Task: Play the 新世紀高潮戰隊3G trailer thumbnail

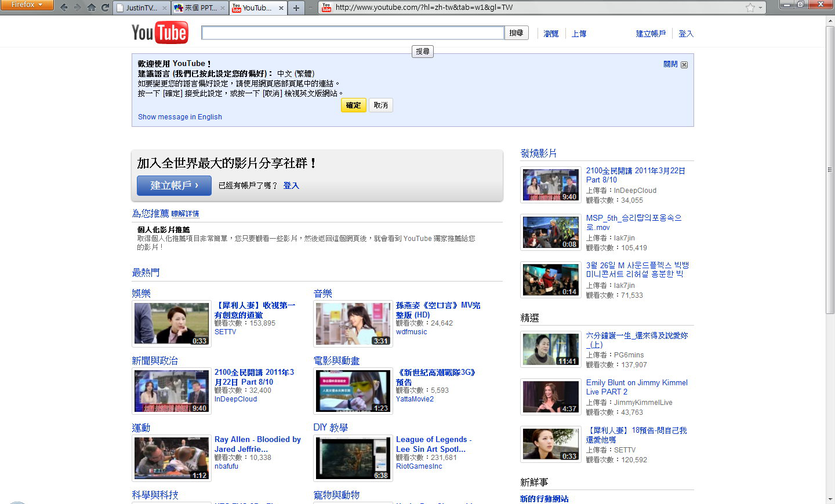Action: click(x=353, y=391)
